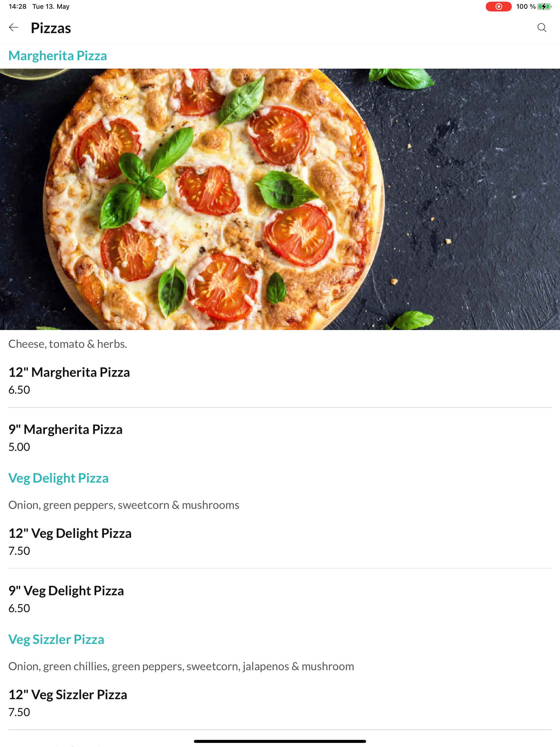Screen dimensions: 560x747
Task: Select 12" Margherita Pizza item
Action: coord(280,380)
